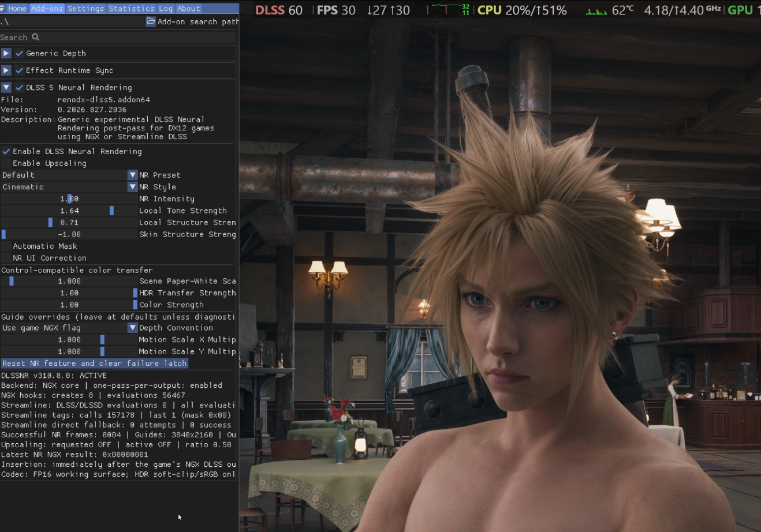
Task: Enable the Enable Upscaling checkbox
Action: pos(6,163)
